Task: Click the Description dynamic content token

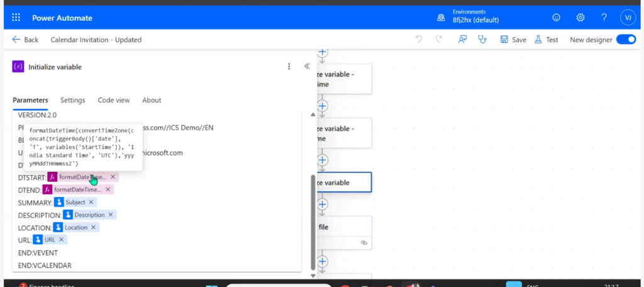Action: pyautogui.click(x=89, y=215)
